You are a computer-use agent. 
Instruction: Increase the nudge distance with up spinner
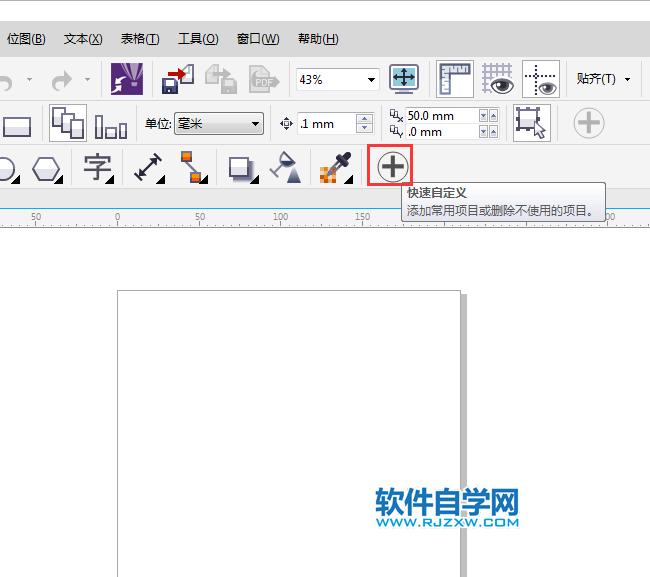pos(364,119)
